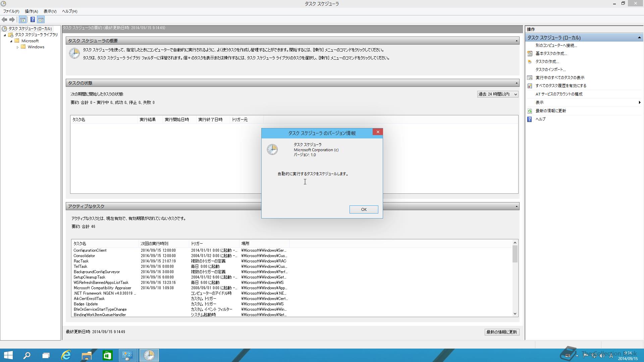The image size is (644, 362).
Task: Click scroll up arrow in active tasks list
Action: [x=515, y=243]
